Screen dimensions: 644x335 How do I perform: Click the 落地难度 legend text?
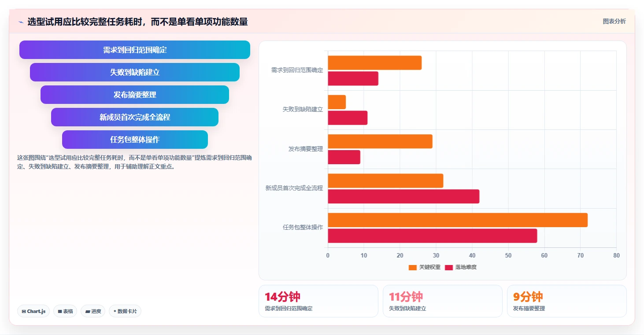coord(466,267)
